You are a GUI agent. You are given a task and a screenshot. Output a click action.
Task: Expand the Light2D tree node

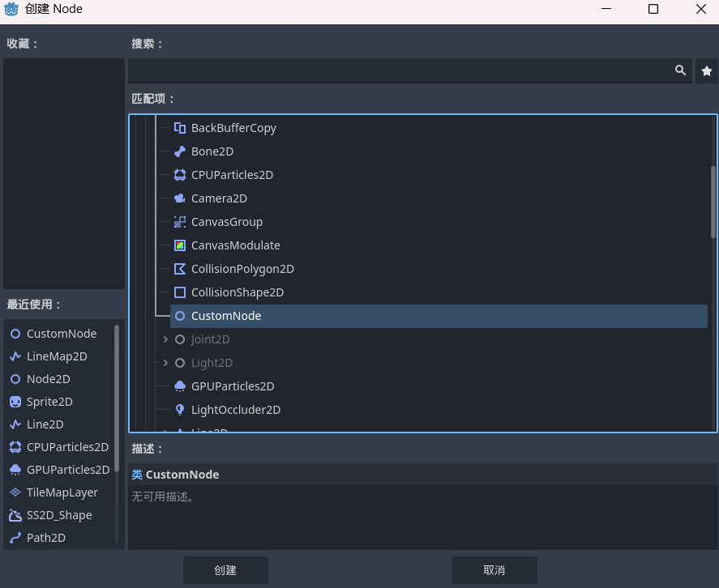pyautogui.click(x=165, y=363)
